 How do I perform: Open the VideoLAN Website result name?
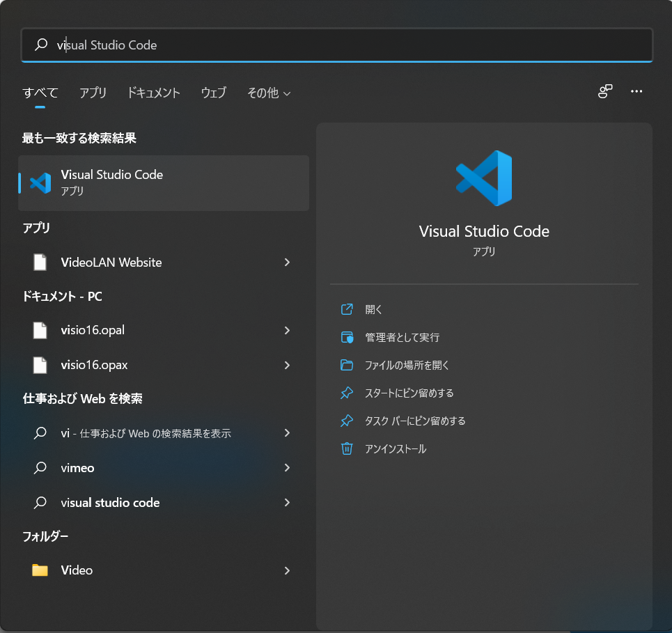[111, 263]
